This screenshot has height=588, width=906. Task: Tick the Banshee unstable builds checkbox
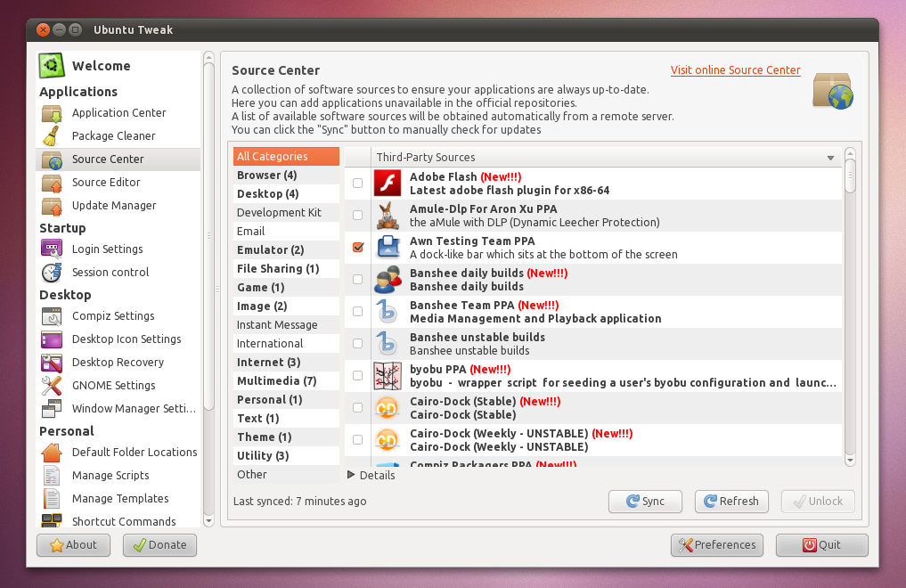pos(357,343)
